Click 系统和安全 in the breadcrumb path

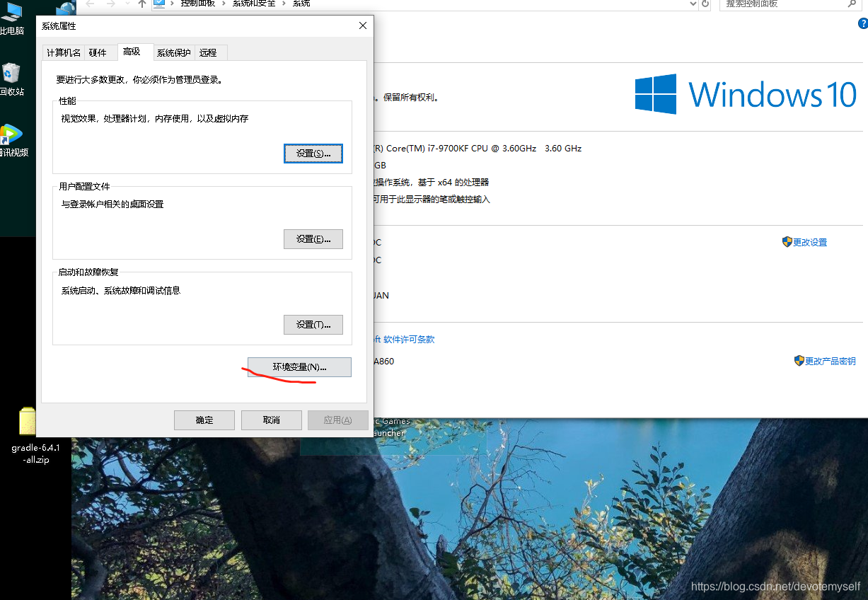[x=254, y=4]
